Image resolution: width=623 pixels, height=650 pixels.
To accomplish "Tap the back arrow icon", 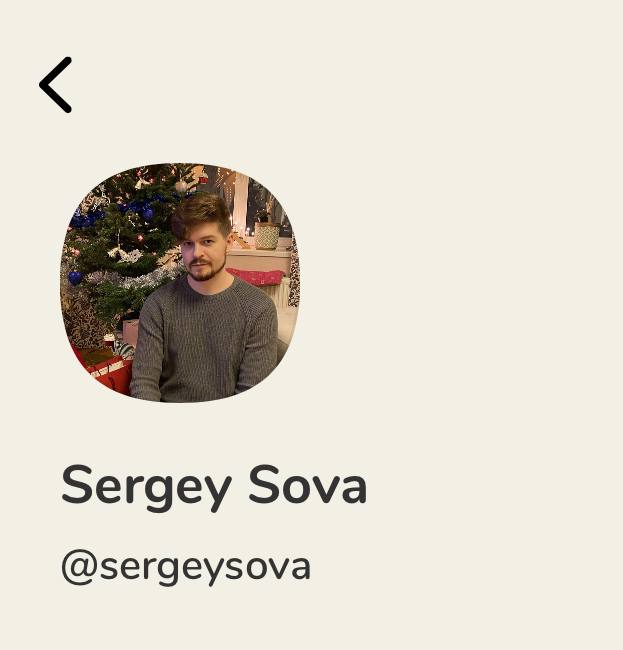I will point(56,85).
